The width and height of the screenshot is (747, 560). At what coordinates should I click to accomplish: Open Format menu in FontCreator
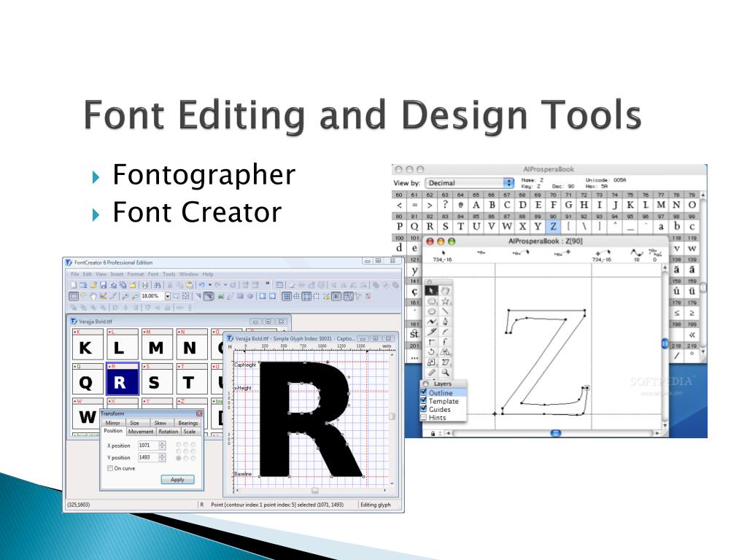click(x=135, y=274)
